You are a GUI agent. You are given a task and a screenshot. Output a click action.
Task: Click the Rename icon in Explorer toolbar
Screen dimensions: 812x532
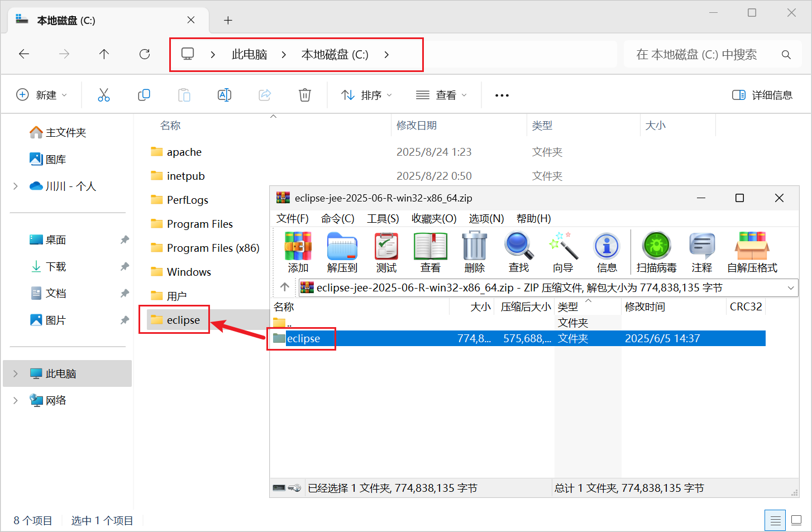pos(225,95)
